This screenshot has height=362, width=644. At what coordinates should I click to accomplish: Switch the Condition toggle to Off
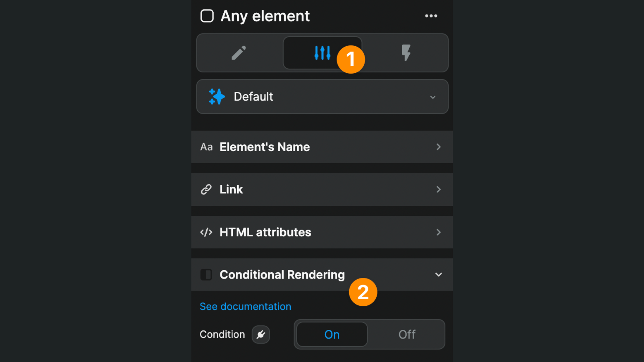407,334
